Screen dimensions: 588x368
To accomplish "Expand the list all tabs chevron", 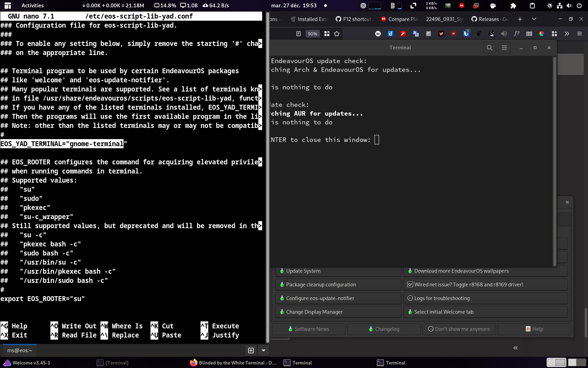I will [534, 19].
